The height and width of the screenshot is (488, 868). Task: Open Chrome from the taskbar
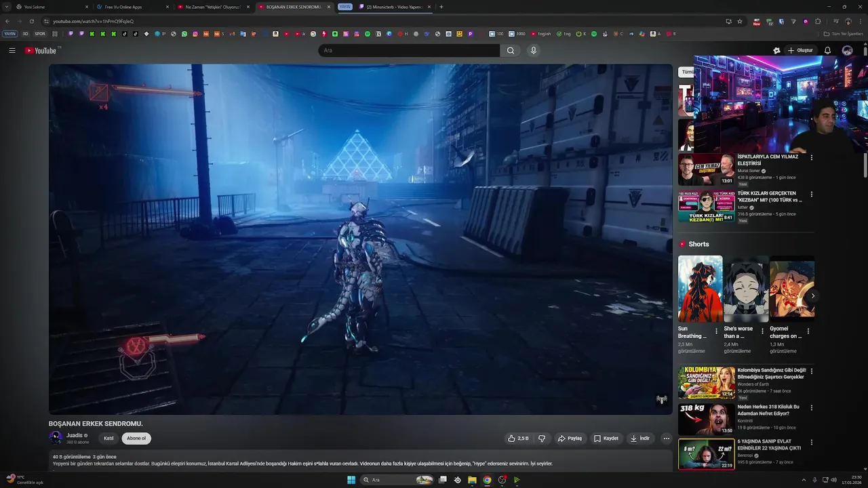[487, 480]
